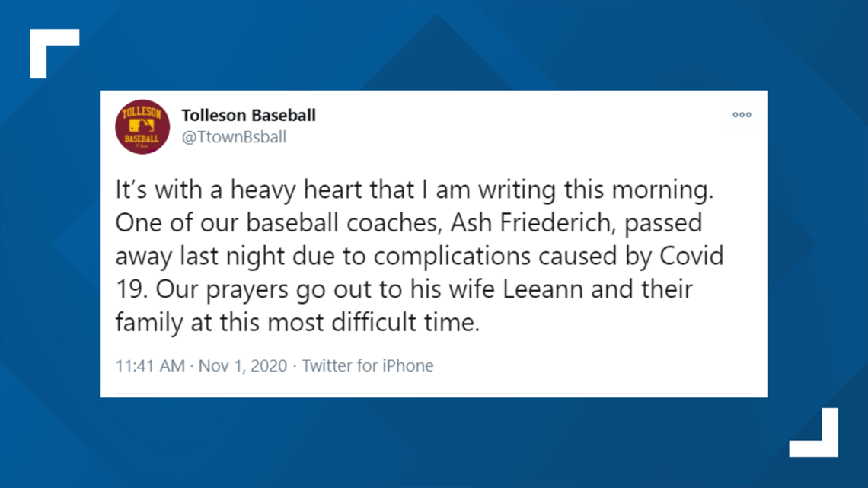Open the Twitter for iPhone source link

(x=368, y=365)
